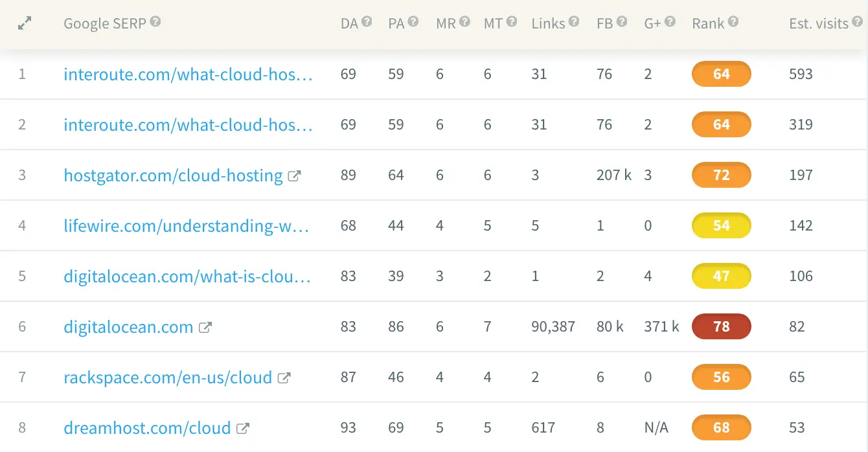Click the yellow 47 rank badge

722,276
